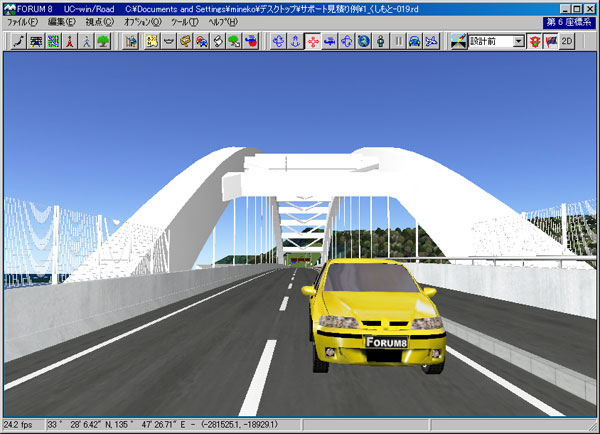
Task: Select the blue airplane flight mode icon
Action: click(432, 41)
